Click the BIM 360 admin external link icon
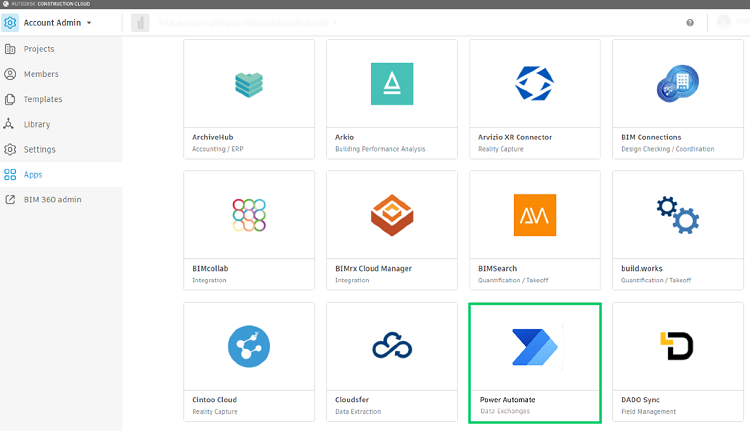Viewport: 750px width, 431px height. click(10, 199)
